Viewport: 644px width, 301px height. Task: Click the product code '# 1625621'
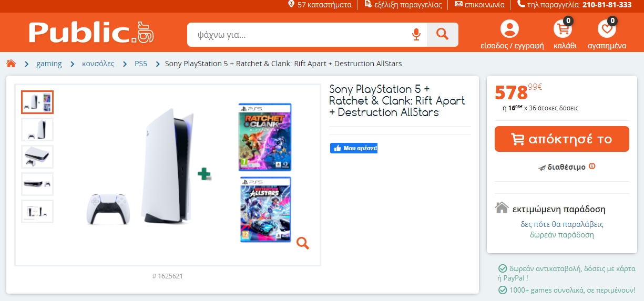[x=167, y=276]
